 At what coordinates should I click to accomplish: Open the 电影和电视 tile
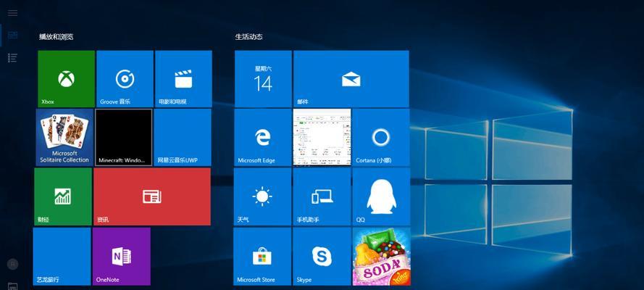pyautogui.click(x=183, y=78)
